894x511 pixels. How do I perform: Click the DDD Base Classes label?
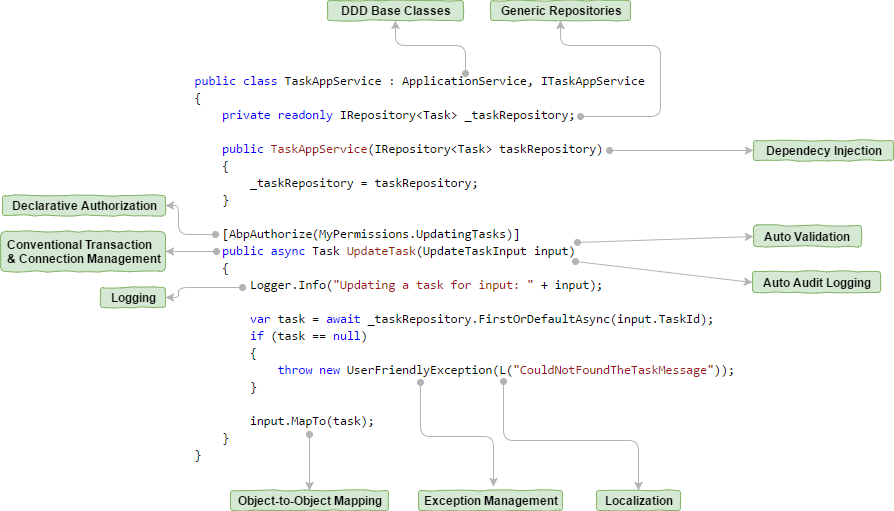(x=395, y=11)
